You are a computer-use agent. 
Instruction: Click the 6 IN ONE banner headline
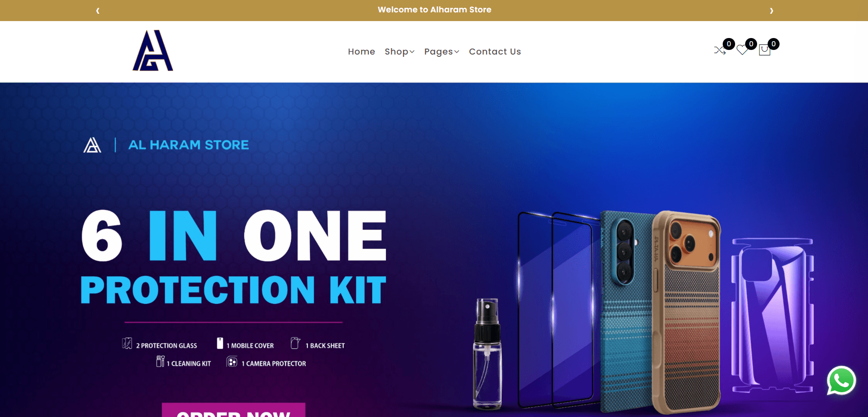coord(234,236)
